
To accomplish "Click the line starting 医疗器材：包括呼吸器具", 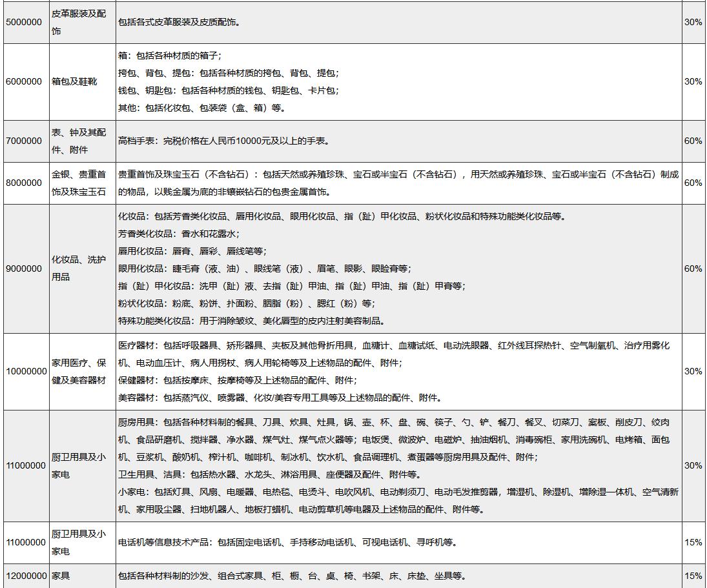I will (x=394, y=354).
